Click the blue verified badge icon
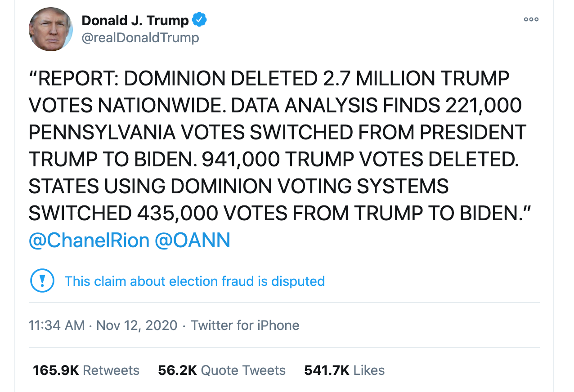Image resolution: width=574 pixels, height=392 pixels. click(x=199, y=20)
